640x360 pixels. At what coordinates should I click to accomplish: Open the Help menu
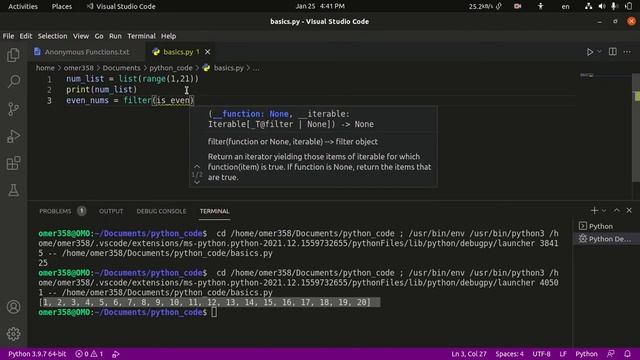[x=168, y=36]
